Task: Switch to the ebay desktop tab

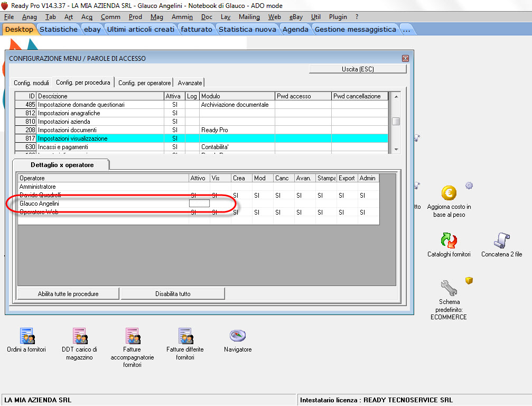Action: 92,30
